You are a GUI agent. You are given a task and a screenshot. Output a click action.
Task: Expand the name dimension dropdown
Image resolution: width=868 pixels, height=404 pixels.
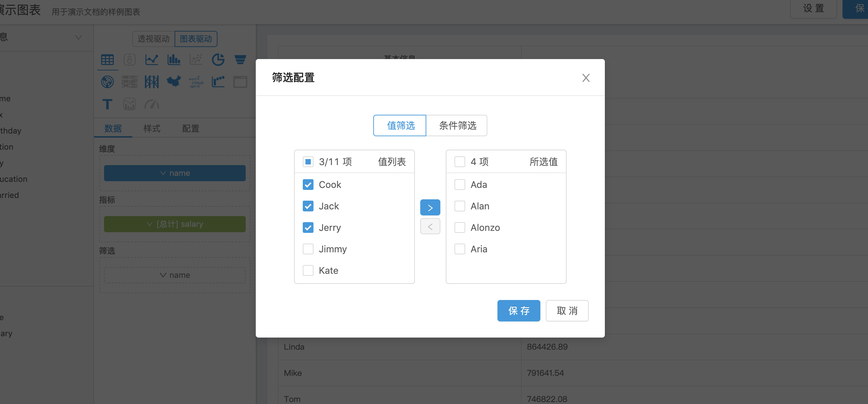pos(175,173)
